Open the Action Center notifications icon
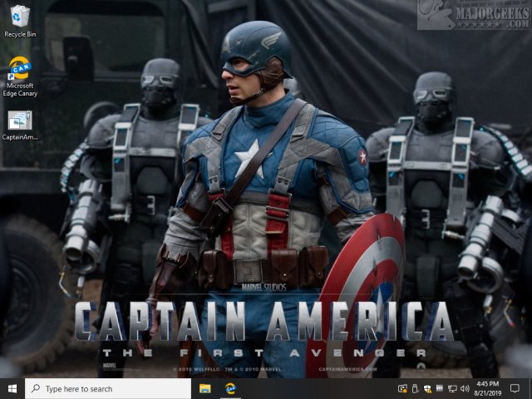Viewport: 532px width, 399px height. coord(515,389)
